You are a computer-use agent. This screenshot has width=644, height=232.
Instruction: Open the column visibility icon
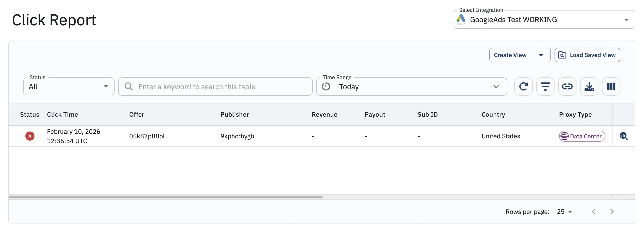coord(611,87)
